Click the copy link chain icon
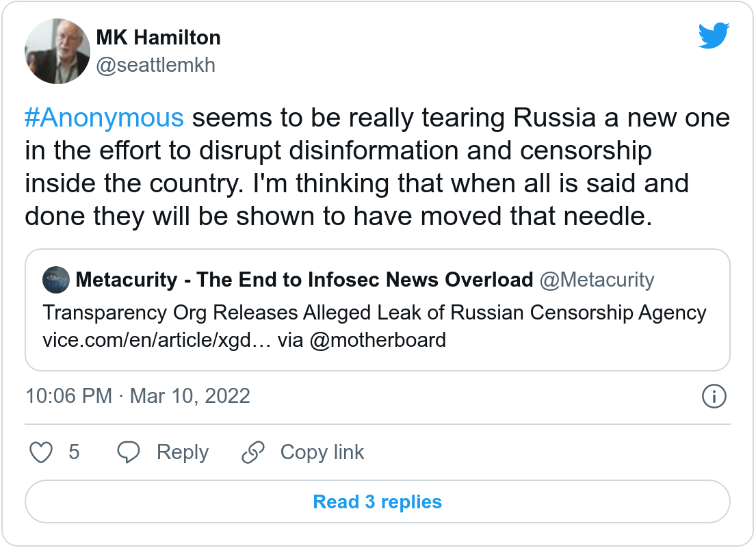The image size is (756, 548). pyautogui.click(x=253, y=452)
